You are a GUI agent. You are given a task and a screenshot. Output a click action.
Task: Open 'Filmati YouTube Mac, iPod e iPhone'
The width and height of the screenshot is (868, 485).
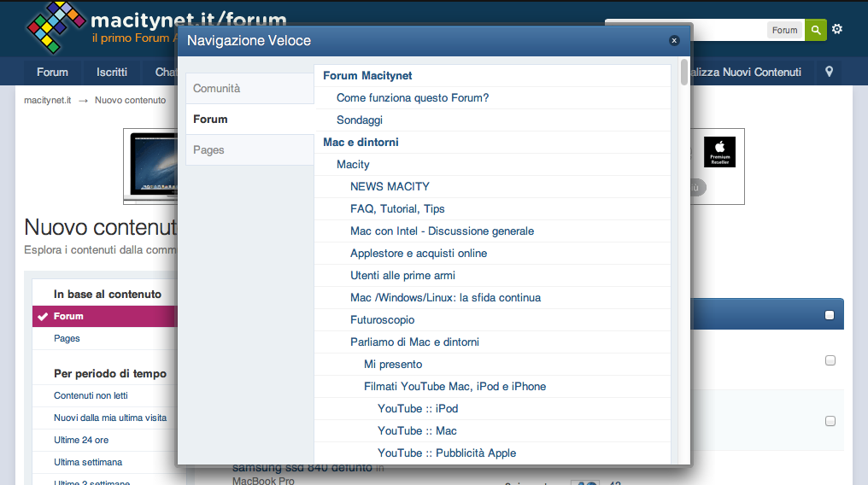pyautogui.click(x=455, y=386)
